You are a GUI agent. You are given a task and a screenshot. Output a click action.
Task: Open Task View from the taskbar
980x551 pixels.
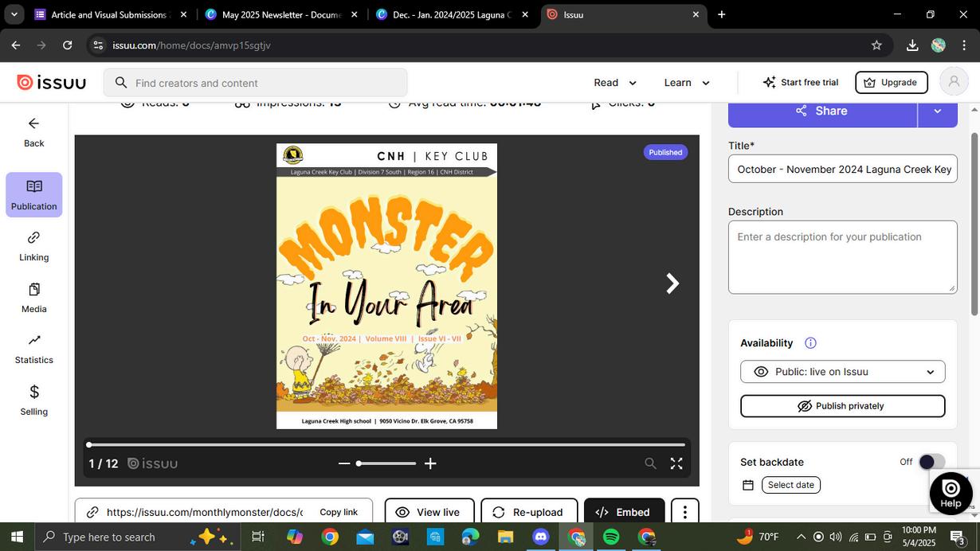point(257,537)
